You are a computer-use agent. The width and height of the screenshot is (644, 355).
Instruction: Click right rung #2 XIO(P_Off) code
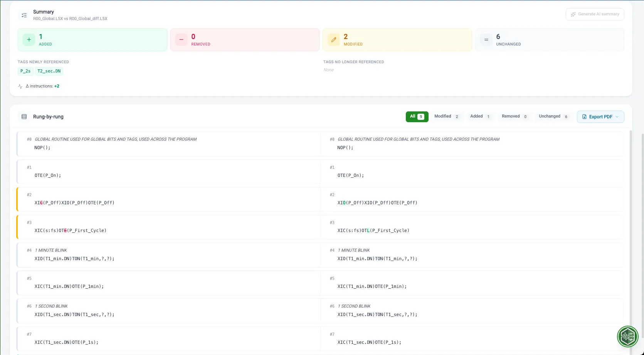click(377, 203)
